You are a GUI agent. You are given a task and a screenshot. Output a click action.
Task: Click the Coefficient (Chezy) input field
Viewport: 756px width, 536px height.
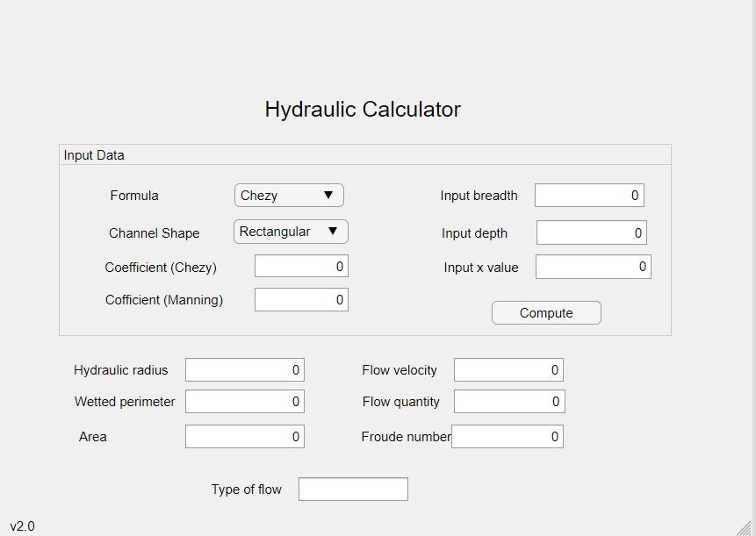click(x=301, y=267)
